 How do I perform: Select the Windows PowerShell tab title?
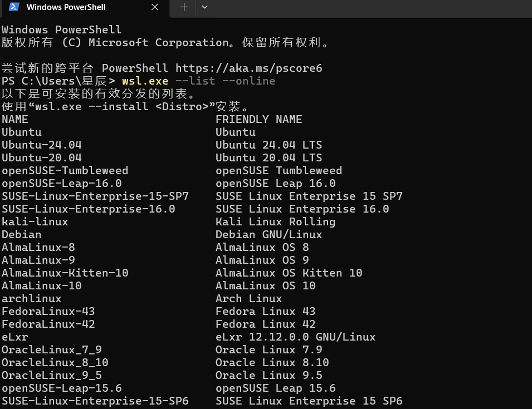coord(66,7)
